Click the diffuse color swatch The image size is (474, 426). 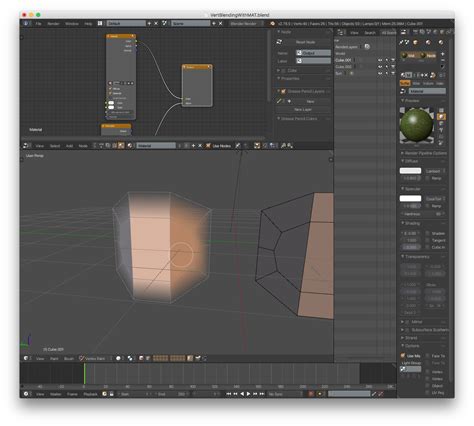410,171
